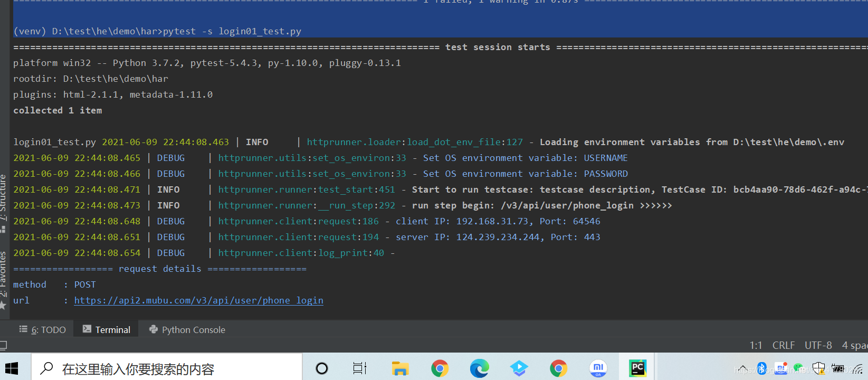Show hidden tray icons chevron
Image resolution: width=868 pixels, height=380 pixels.
click(x=743, y=368)
